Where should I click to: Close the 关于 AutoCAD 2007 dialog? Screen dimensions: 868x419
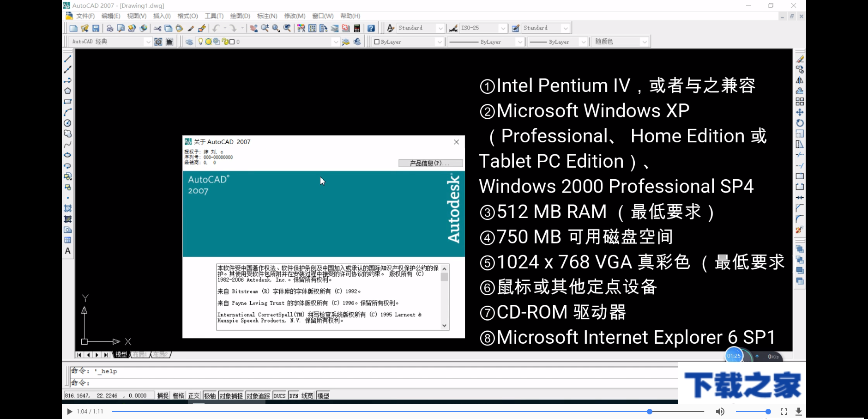point(457,142)
